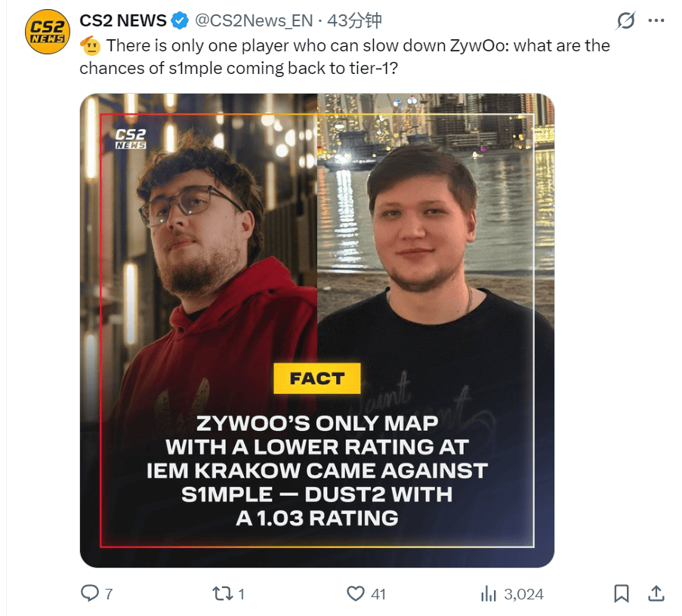The height and width of the screenshot is (616, 682).
Task: Open the ZywOo and s1mple FACT image
Action: click(x=317, y=331)
